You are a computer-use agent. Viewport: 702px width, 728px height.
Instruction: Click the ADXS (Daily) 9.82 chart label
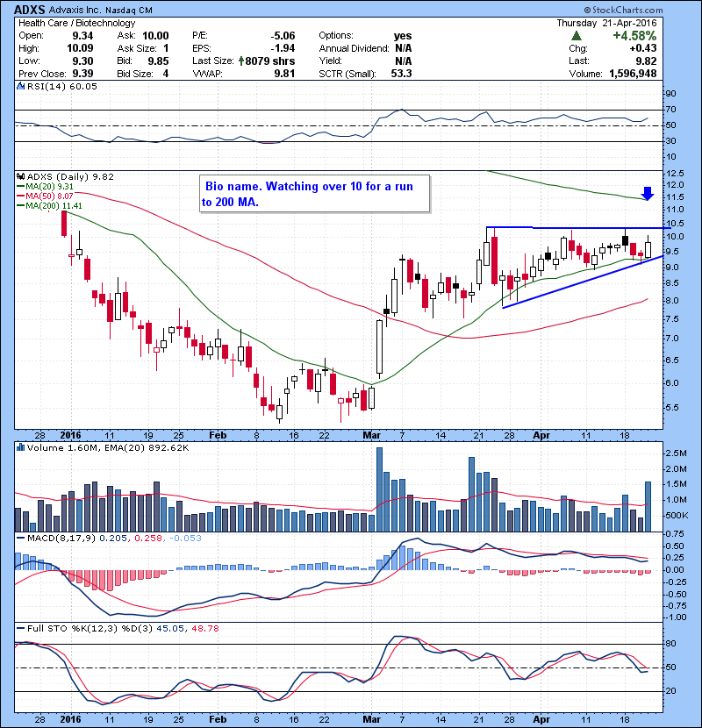tap(70, 176)
